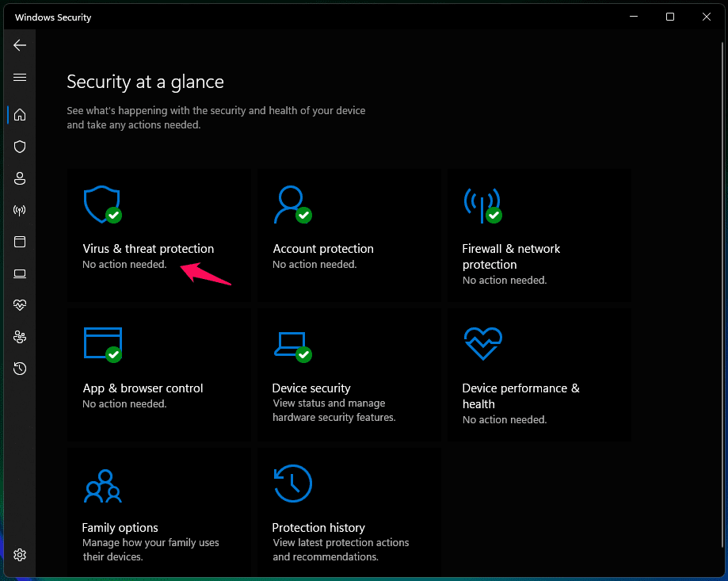Open Protection history clock icon in sidebar
Viewport: 728px width, 581px height.
tap(20, 369)
